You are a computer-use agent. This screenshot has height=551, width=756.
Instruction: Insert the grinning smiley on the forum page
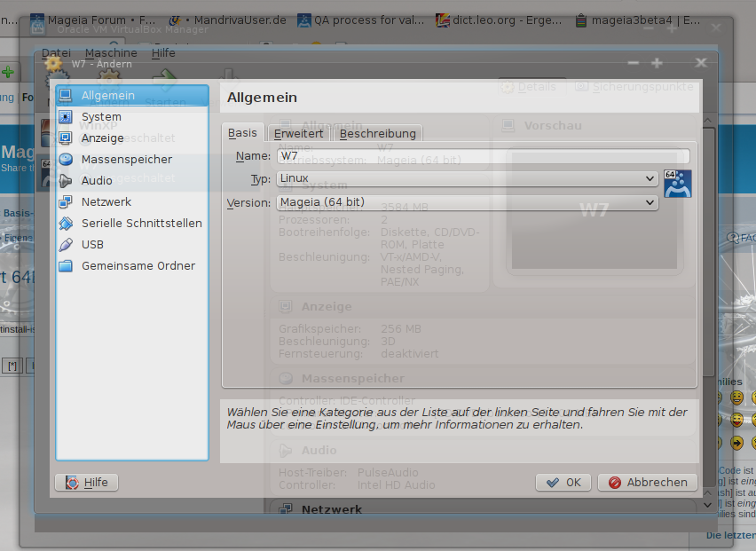pos(736,398)
